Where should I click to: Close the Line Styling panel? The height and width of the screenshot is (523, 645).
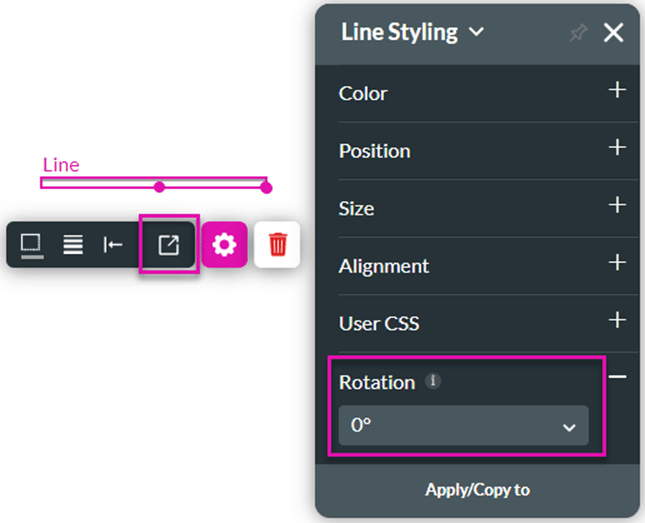tap(613, 33)
